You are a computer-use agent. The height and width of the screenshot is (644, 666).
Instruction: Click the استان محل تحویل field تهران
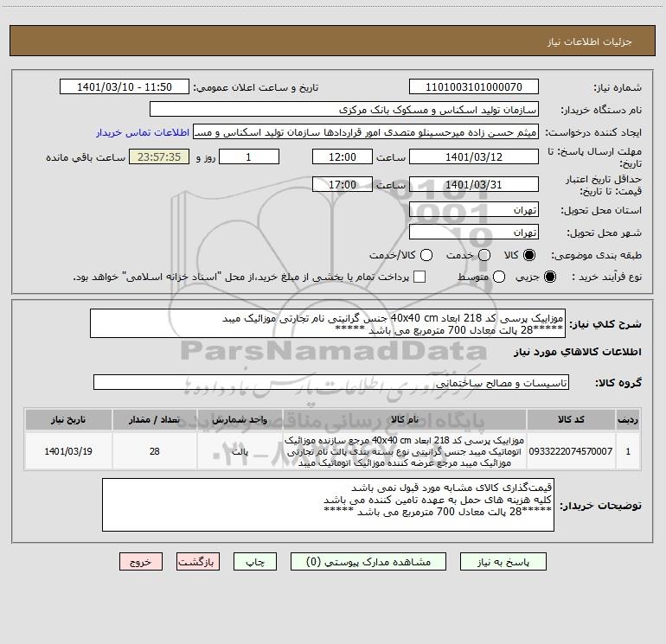474,210
